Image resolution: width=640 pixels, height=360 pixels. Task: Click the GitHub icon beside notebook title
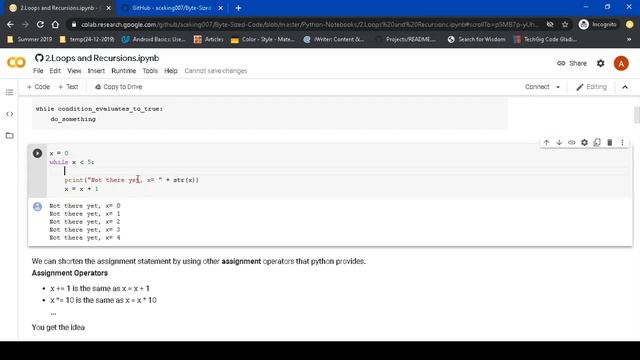click(x=39, y=58)
